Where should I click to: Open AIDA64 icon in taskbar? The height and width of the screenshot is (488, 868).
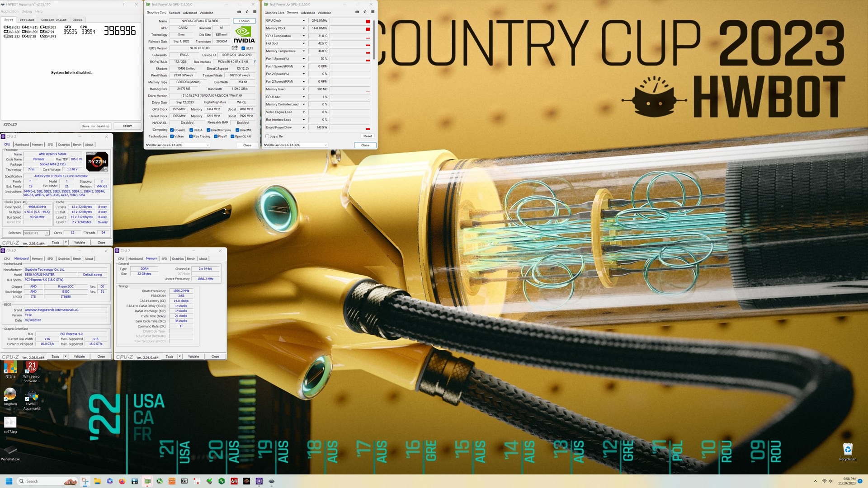tap(234, 481)
